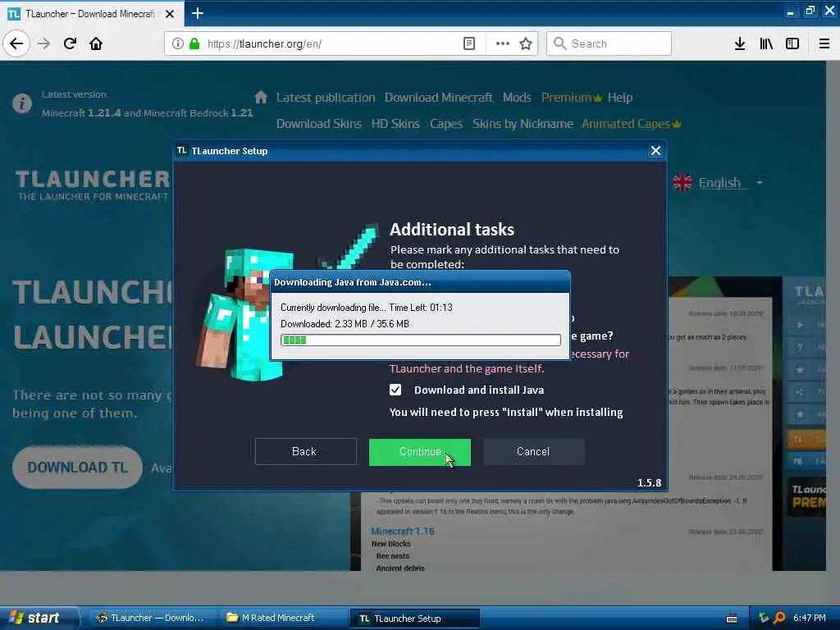This screenshot has width=840, height=630.
Task: Go to HD Skins page
Action: (x=395, y=124)
